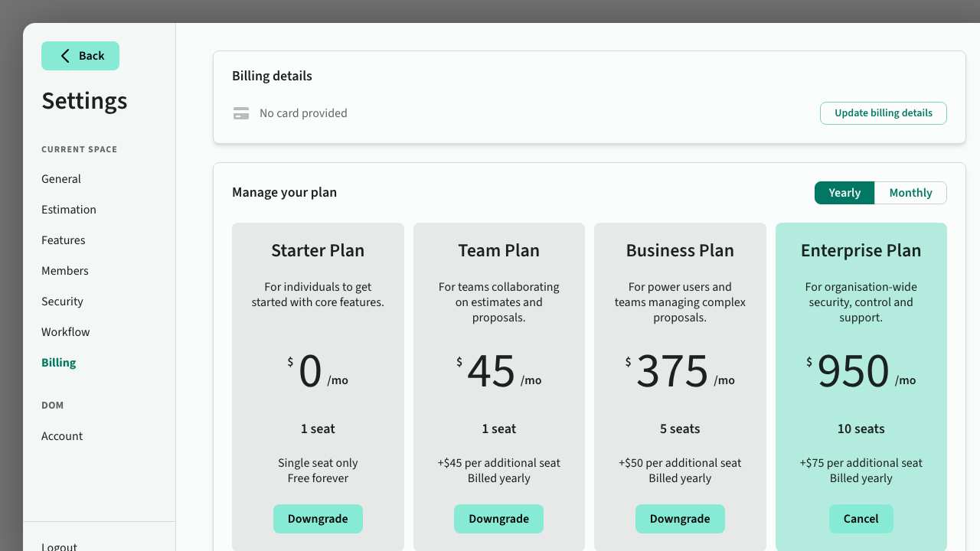Click the Enterprise Plan card title
980x551 pixels.
pyautogui.click(x=861, y=251)
